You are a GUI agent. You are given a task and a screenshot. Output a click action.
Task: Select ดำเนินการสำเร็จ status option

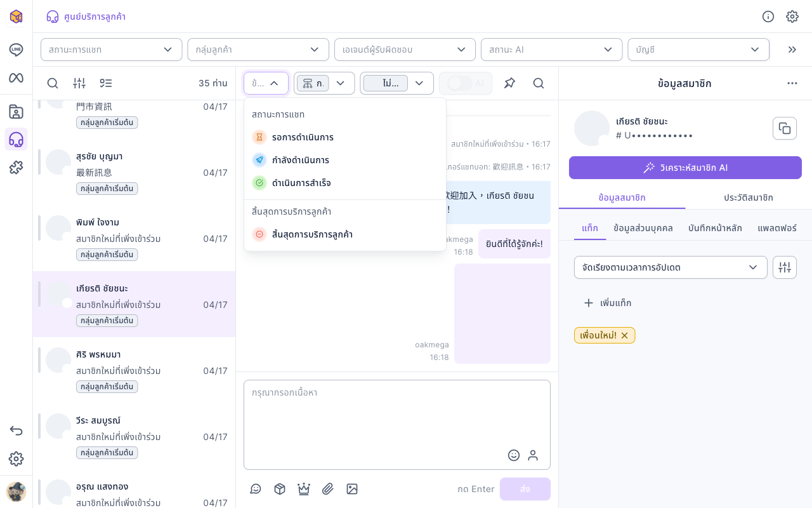345,183
